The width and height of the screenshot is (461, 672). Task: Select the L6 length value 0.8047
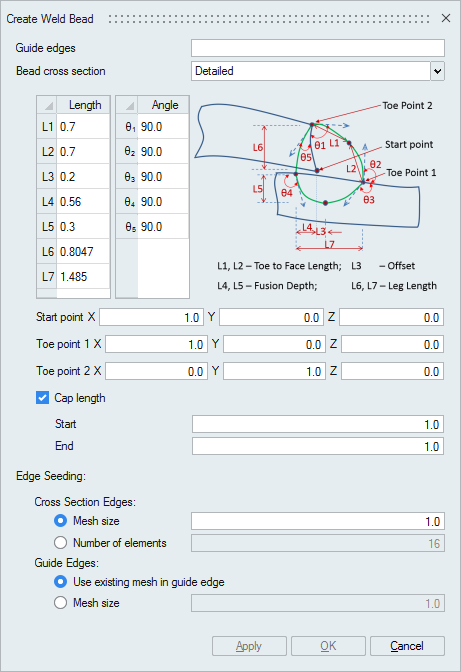(x=83, y=251)
